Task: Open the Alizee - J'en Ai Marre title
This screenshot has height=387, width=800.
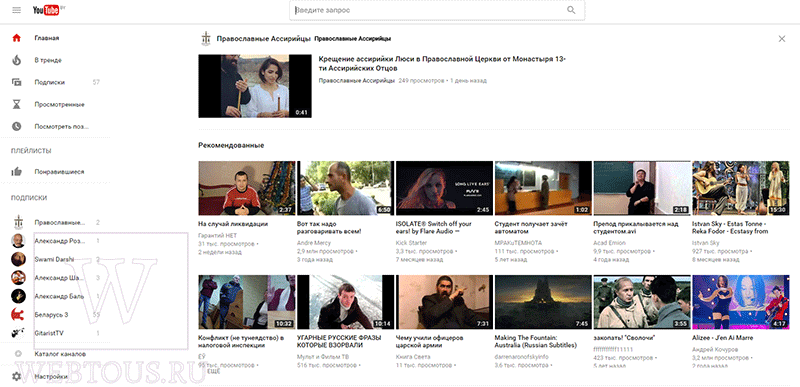Action: coord(722,338)
